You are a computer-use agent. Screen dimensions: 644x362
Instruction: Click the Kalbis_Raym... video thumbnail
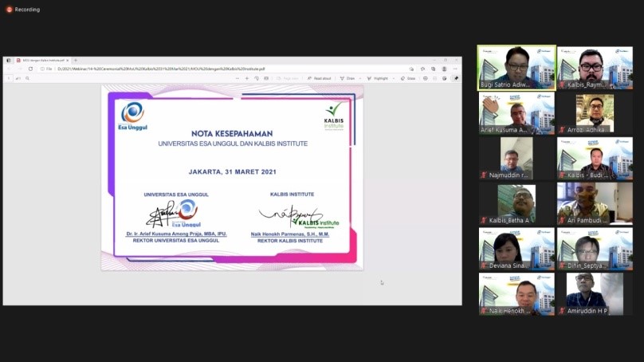(x=595, y=68)
